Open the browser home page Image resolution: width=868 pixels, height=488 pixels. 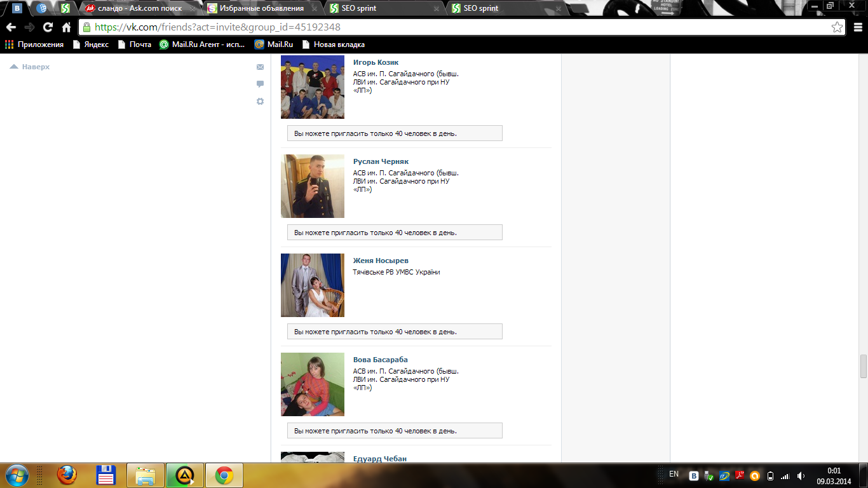[x=66, y=27]
